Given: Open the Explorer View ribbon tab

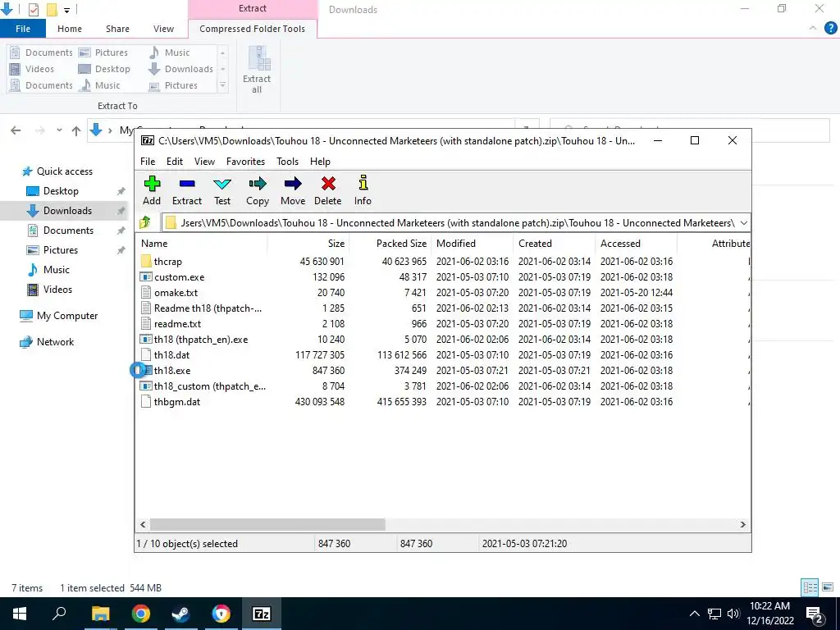Looking at the screenshot, I should pyautogui.click(x=163, y=29).
